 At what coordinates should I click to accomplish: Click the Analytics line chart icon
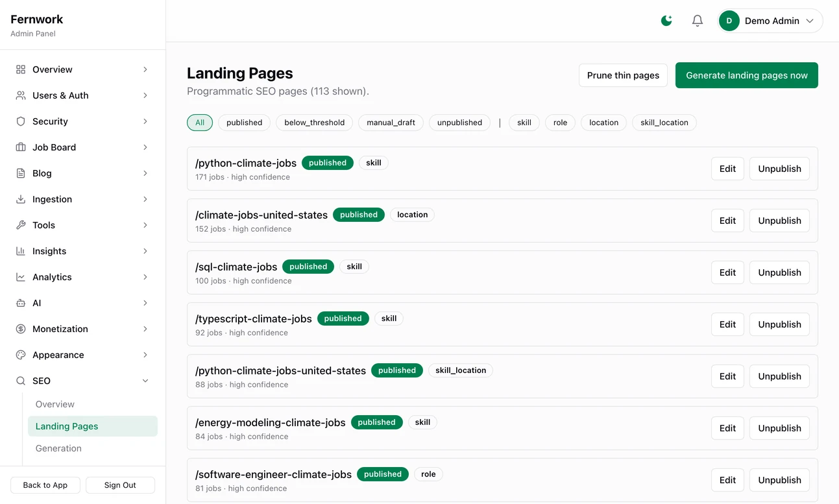(x=21, y=277)
